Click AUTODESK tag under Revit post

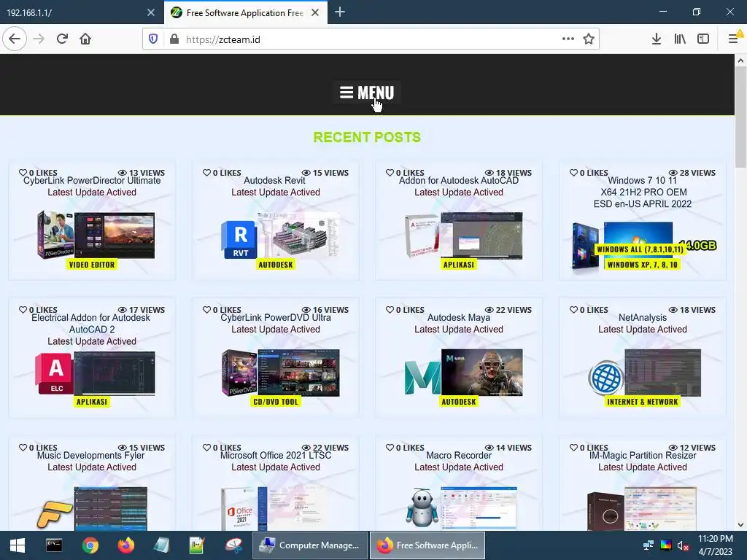[x=275, y=265]
